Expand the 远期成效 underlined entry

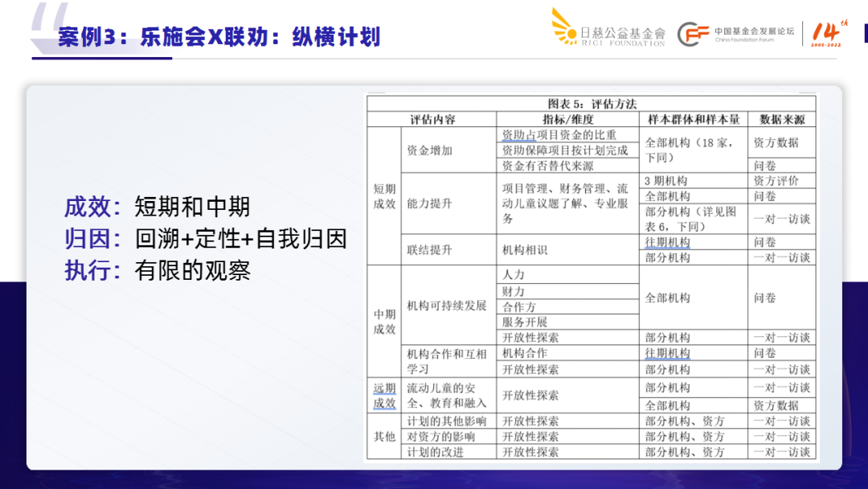tap(383, 397)
